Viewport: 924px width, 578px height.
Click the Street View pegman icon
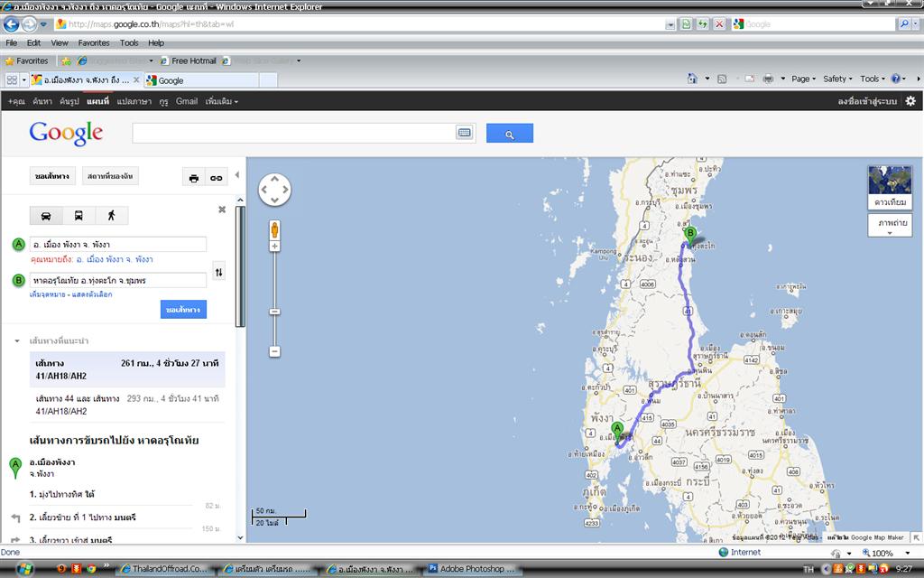point(274,229)
